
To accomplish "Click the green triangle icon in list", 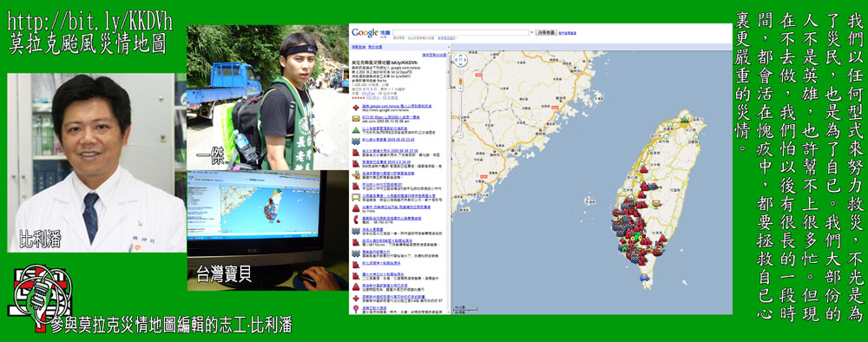I will [x=356, y=130].
